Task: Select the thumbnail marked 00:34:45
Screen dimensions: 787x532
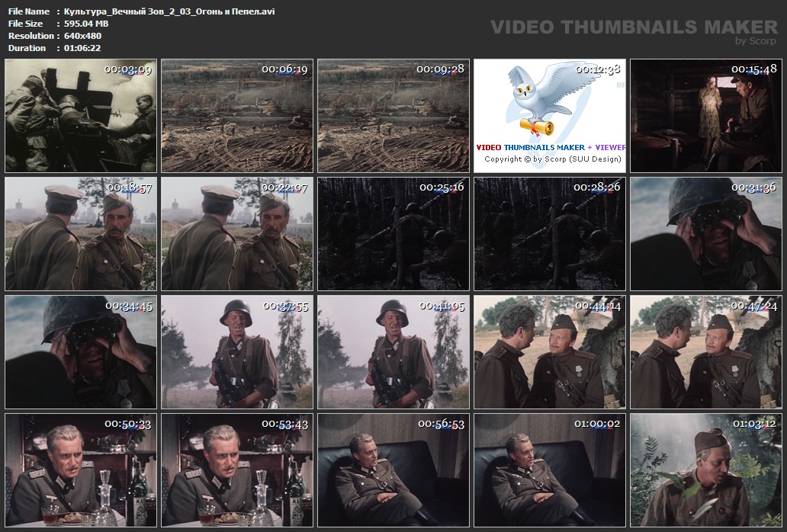Action: click(x=81, y=352)
